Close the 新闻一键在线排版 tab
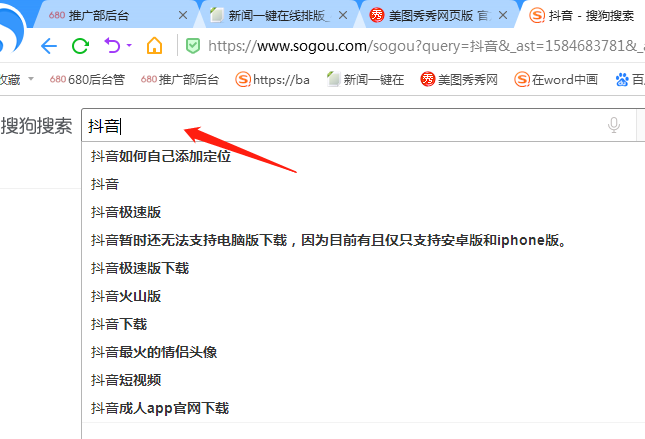This screenshot has height=439, width=645. click(343, 16)
